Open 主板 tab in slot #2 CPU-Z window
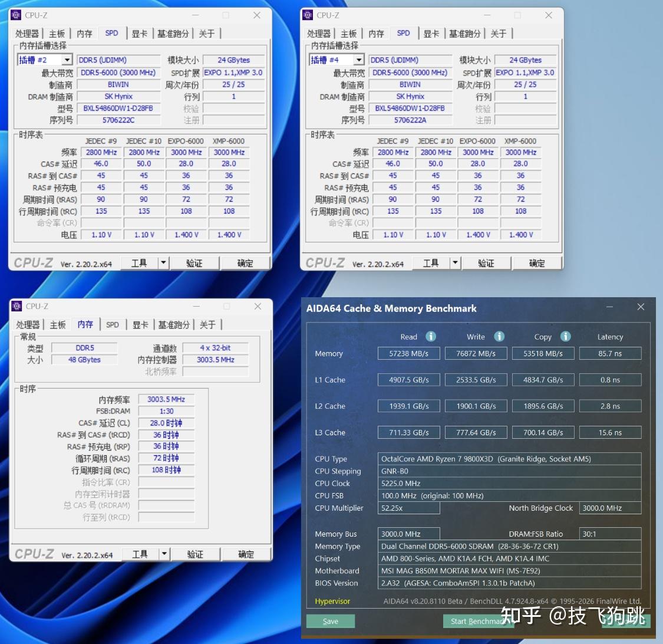Image resolution: width=663 pixels, height=644 pixels. coord(57,34)
